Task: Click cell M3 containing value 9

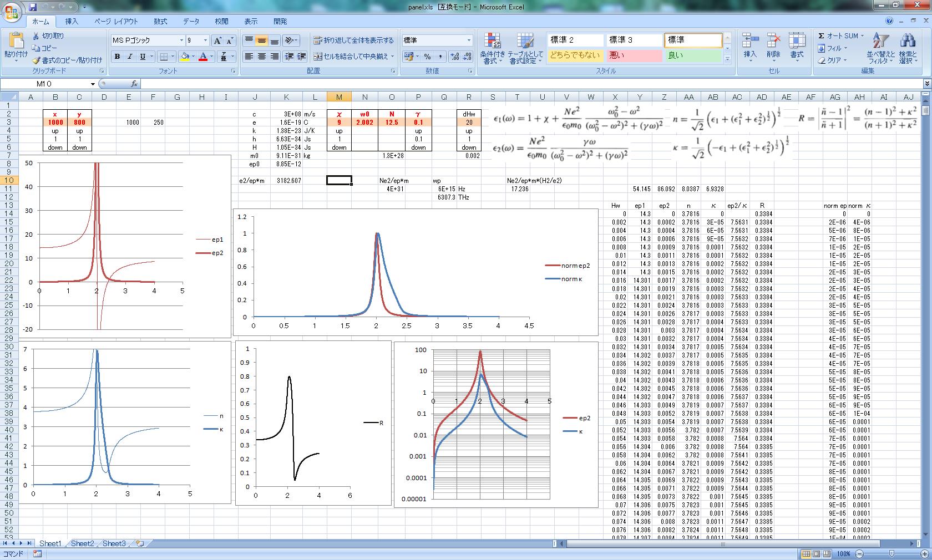Action: [339, 123]
